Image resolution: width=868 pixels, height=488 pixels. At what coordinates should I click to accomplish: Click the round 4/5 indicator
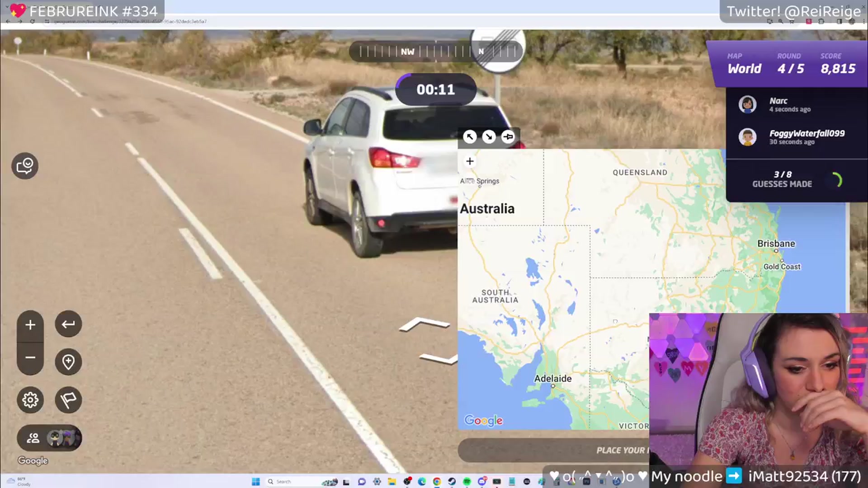click(x=791, y=69)
